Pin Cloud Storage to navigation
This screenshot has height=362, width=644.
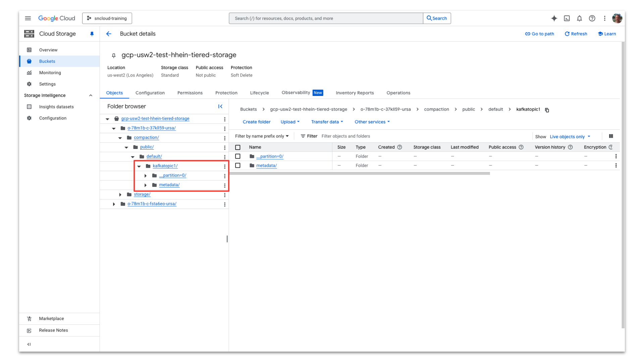click(x=92, y=34)
